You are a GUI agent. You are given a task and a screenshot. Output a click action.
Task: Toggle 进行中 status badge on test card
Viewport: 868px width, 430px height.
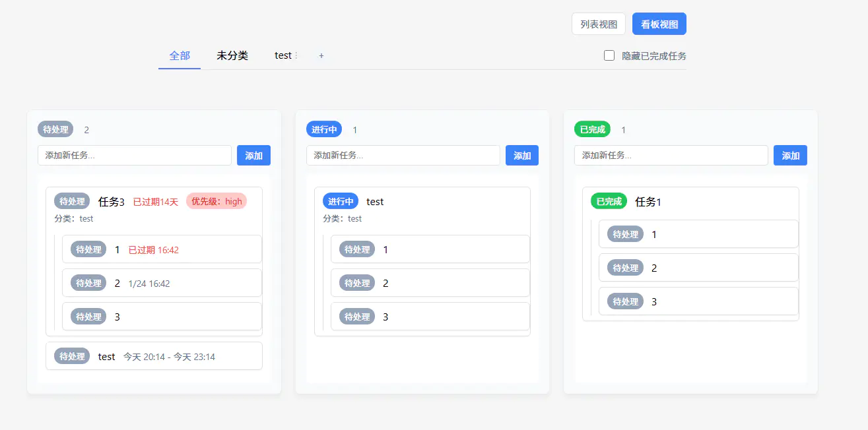341,201
